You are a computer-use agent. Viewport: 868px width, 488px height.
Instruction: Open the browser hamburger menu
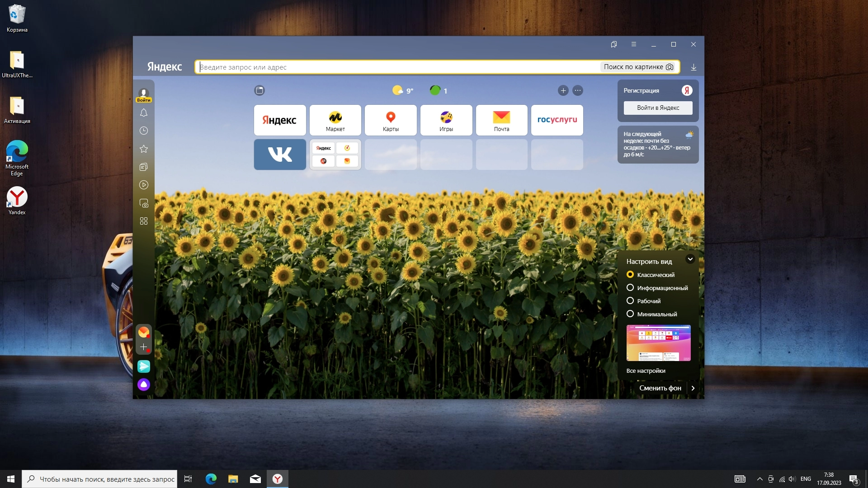[x=634, y=44]
